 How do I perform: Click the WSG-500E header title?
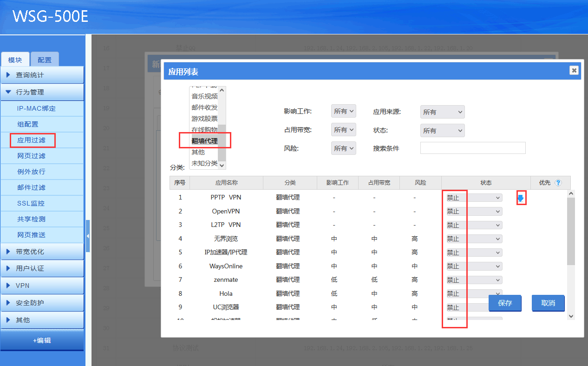tap(50, 16)
